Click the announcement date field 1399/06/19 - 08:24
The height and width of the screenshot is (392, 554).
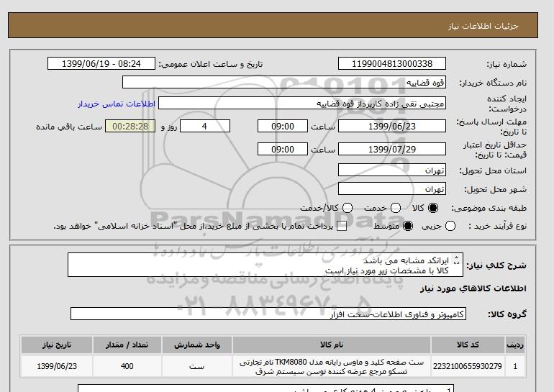101,63
